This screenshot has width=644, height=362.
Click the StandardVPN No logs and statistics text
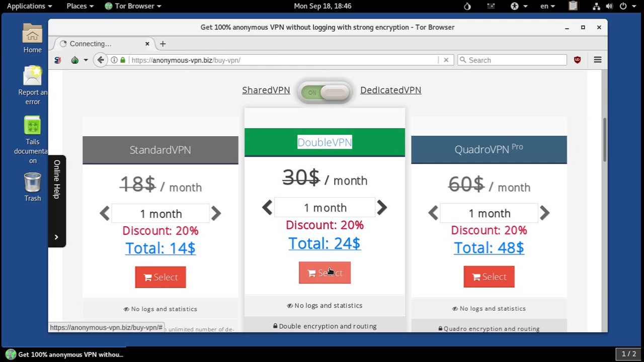[160, 309]
